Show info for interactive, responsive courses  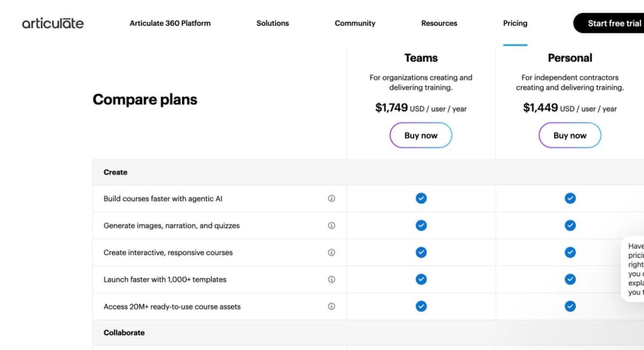332,253
